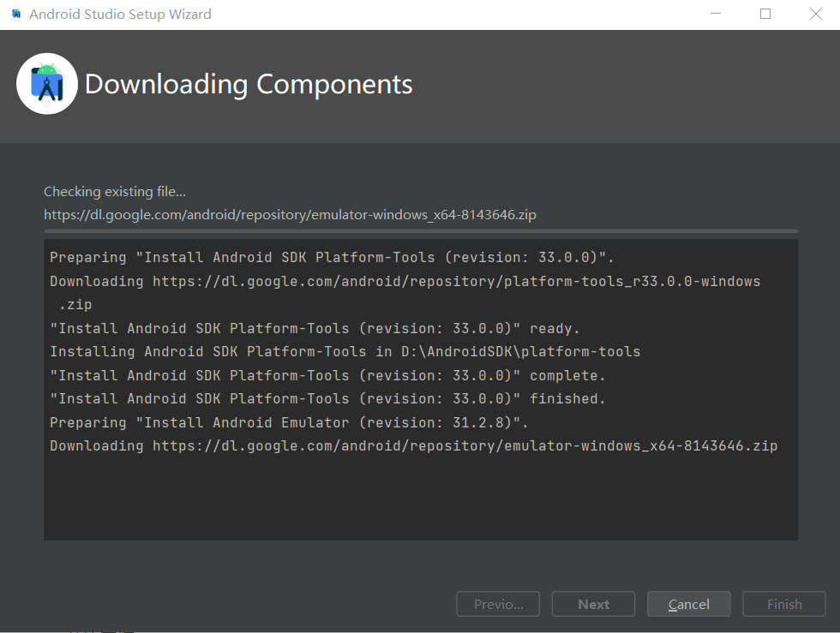Click the Cancel button
The image size is (840, 633).
pyautogui.click(x=688, y=604)
